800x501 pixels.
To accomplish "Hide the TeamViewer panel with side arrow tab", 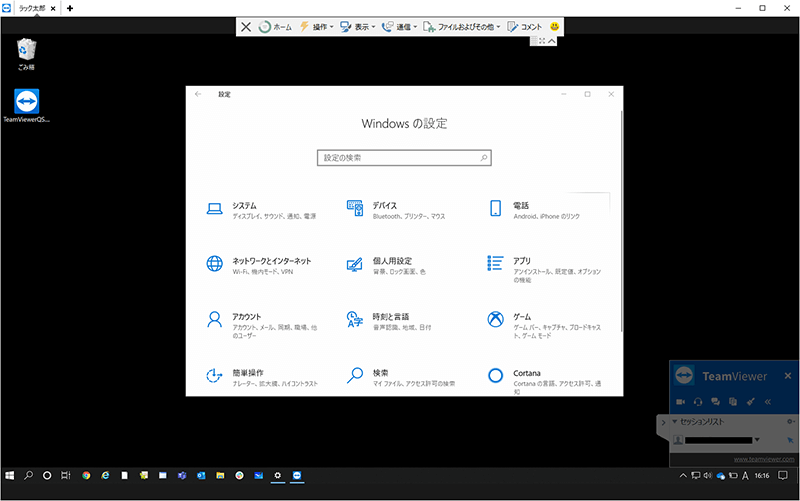I will click(663, 422).
